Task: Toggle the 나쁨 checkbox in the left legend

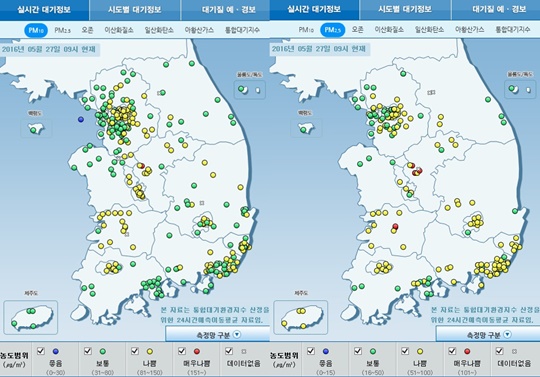Action: pyautogui.click(x=135, y=351)
